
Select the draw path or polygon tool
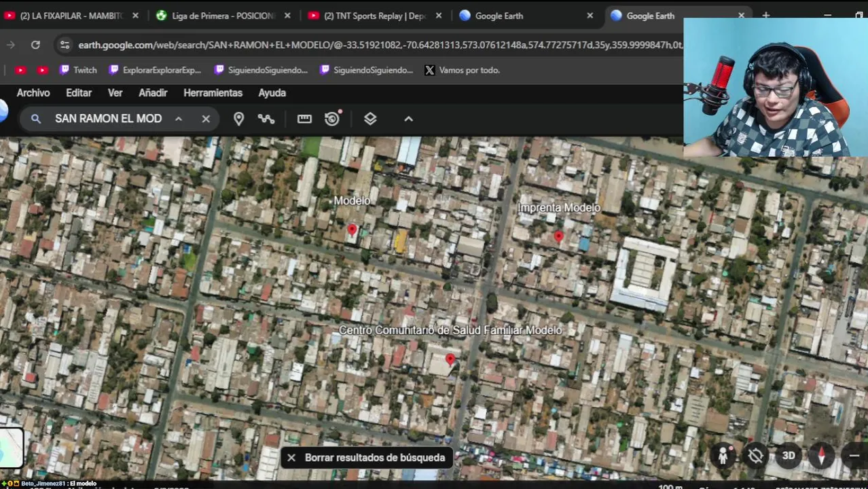pyautogui.click(x=266, y=119)
